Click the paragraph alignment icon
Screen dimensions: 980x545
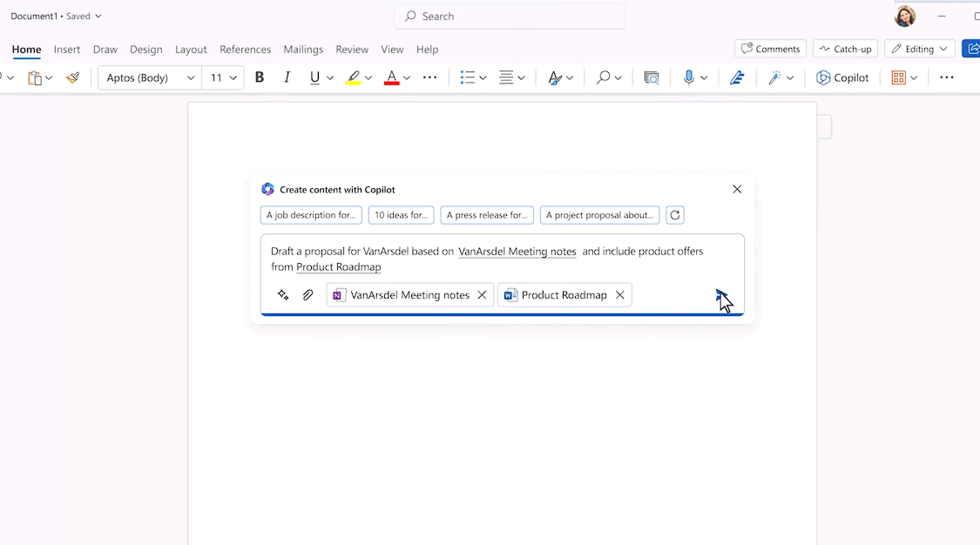click(x=506, y=77)
